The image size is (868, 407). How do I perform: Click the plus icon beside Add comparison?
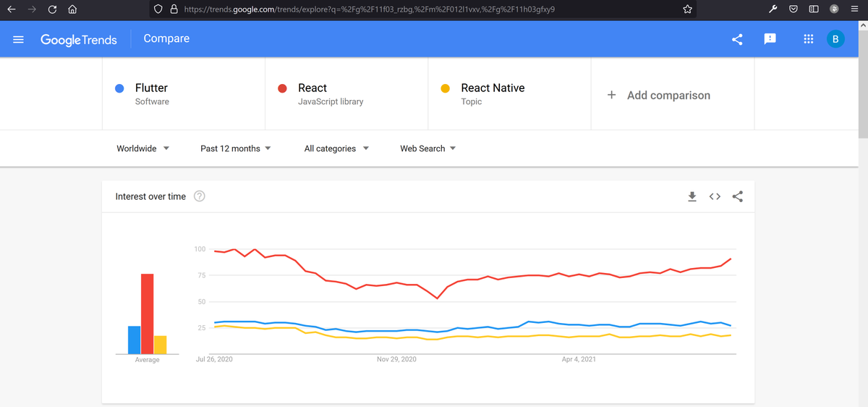point(611,95)
